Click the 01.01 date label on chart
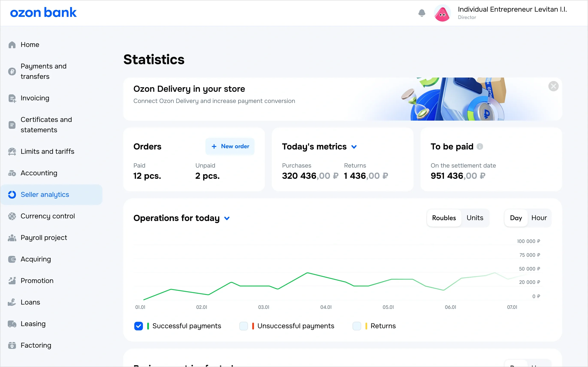The image size is (588, 367). [x=140, y=307]
